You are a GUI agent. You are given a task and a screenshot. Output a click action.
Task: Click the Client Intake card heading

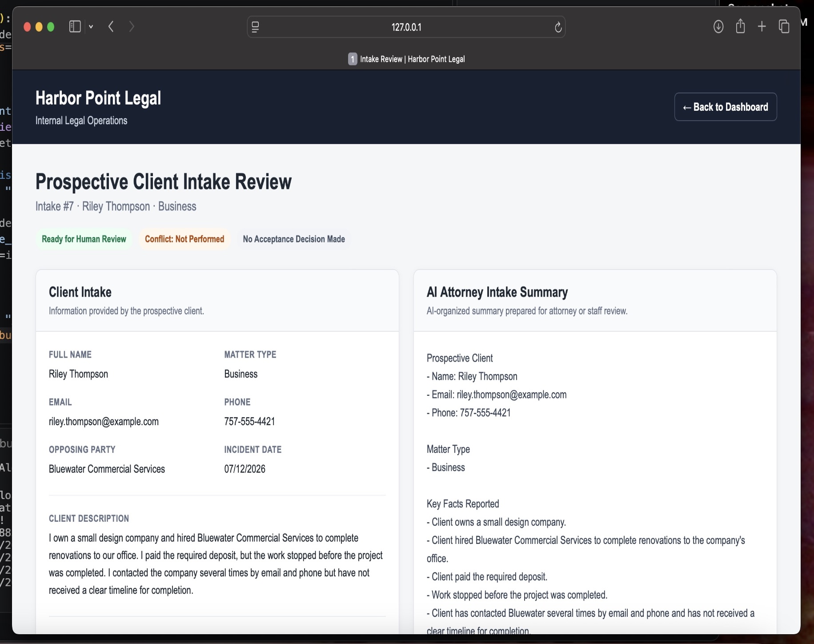(80, 292)
